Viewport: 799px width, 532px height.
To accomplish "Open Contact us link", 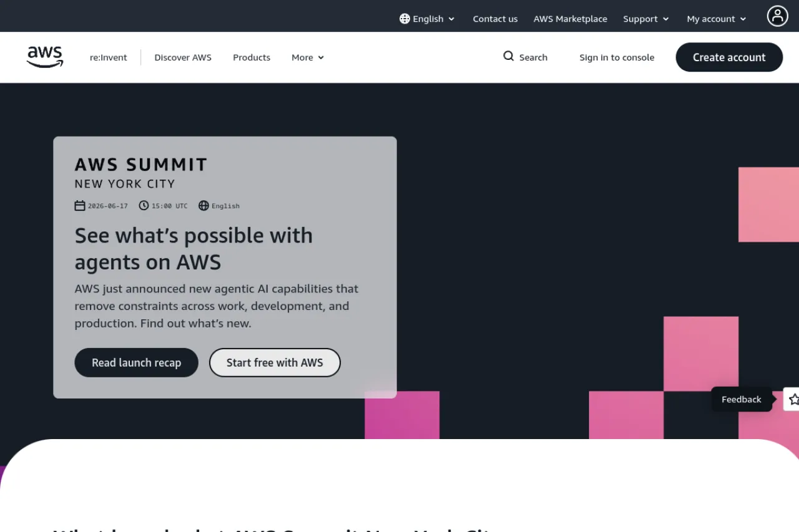I will 495,19.
